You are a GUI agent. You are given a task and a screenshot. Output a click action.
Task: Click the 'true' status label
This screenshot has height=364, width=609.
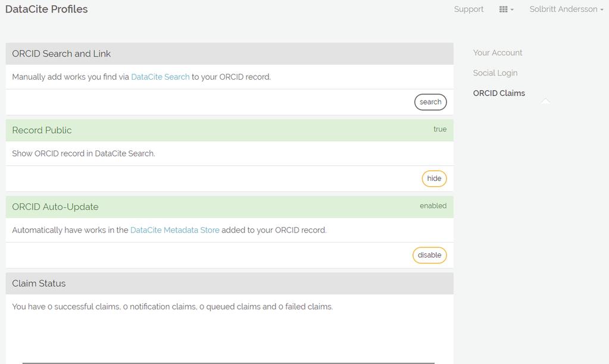pos(440,129)
